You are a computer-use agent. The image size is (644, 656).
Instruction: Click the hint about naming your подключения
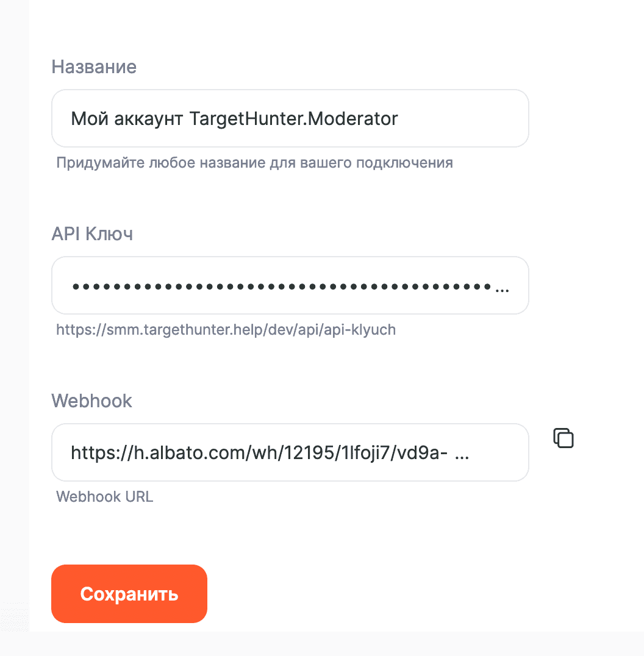(x=254, y=163)
